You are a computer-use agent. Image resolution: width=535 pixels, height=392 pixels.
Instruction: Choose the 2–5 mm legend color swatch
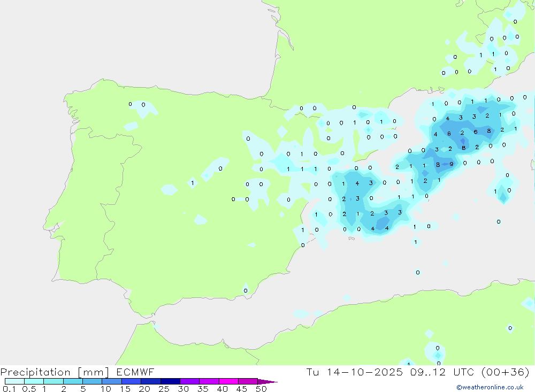tap(73, 381)
